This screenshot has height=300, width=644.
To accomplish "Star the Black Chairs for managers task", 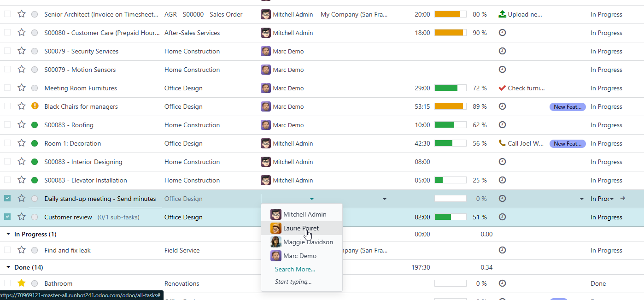I will (x=22, y=106).
